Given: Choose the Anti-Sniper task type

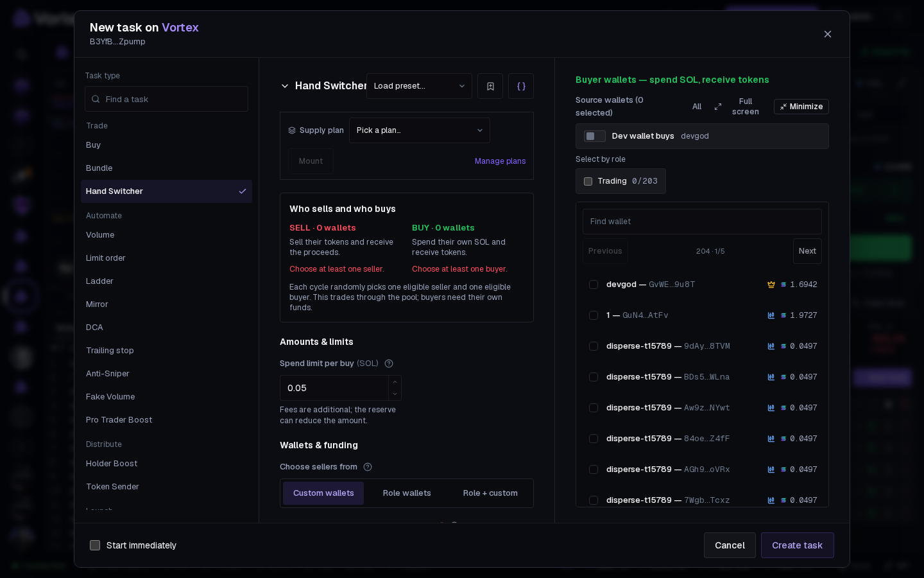Looking at the screenshot, I should (167, 374).
